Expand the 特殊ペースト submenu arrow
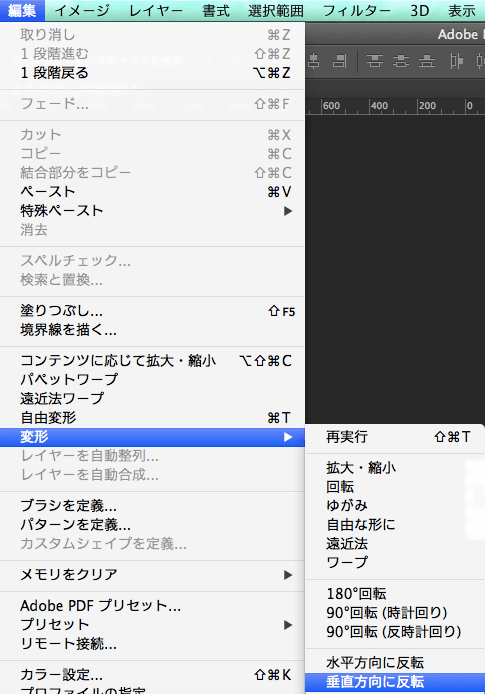485x694 pixels. tap(288, 211)
